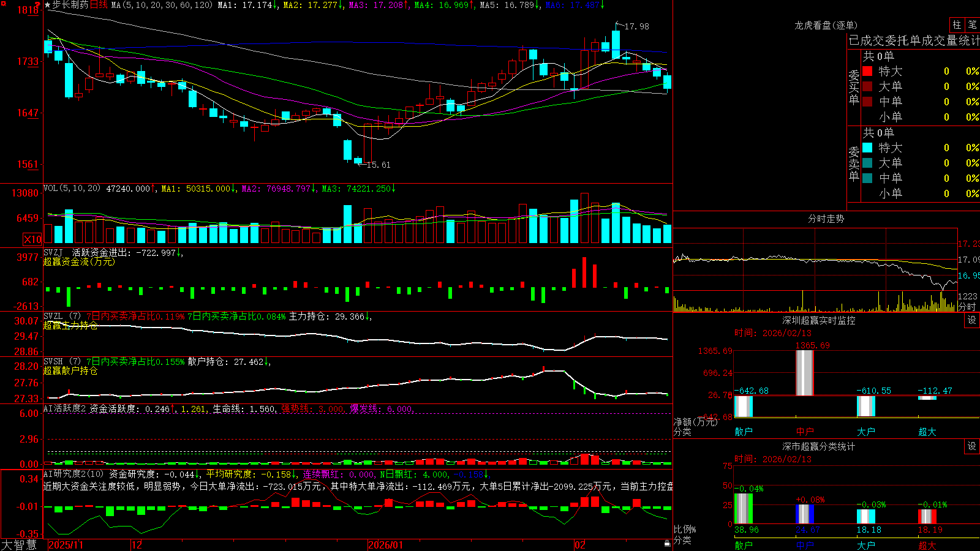The height and width of the screenshot is (551, 980).
Task: Click the 步长制药 stock name
Action: 70,5
